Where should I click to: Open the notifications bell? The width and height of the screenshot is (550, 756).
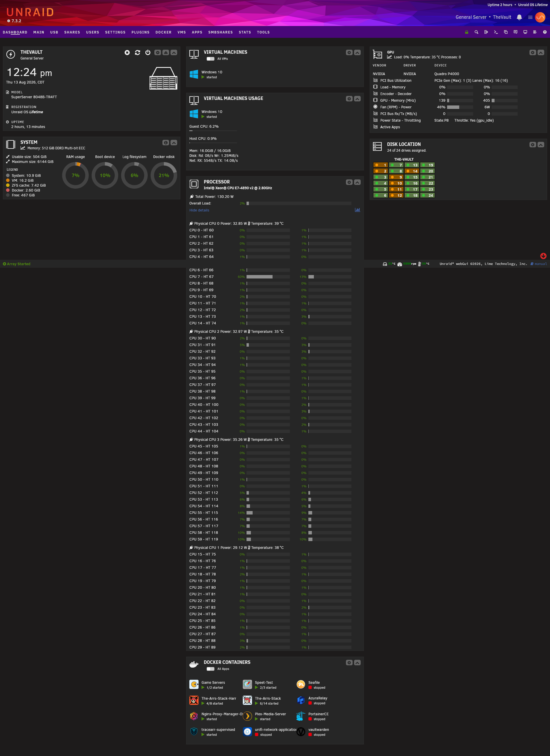pyautogui.click(x=519, y=17)
